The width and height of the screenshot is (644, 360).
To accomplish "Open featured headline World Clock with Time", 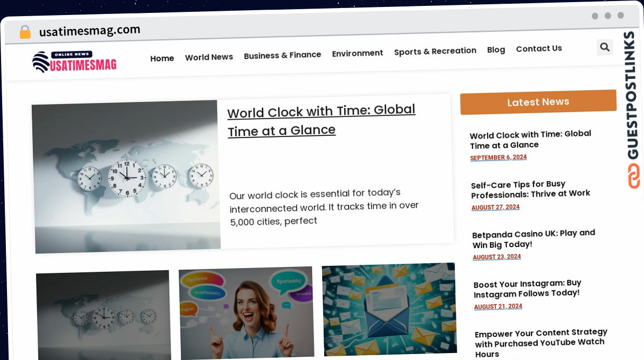I will pyautogui.click(x=321, y=120).
